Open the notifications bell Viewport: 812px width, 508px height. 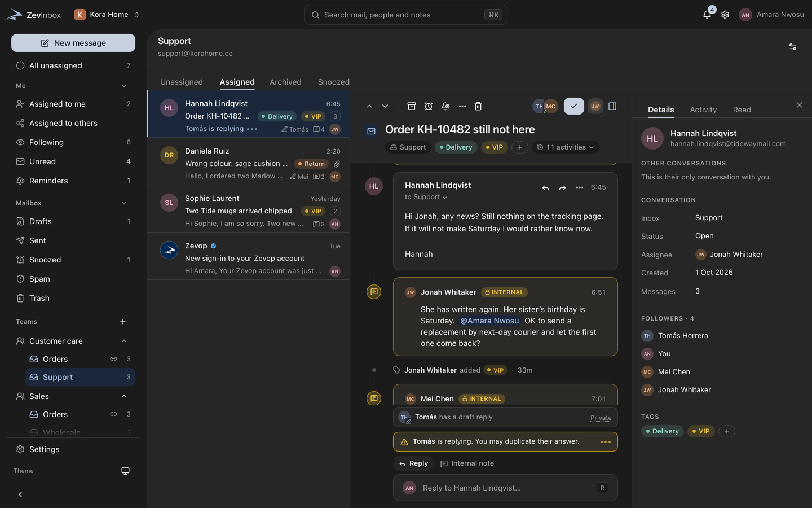tap(707, 15)
